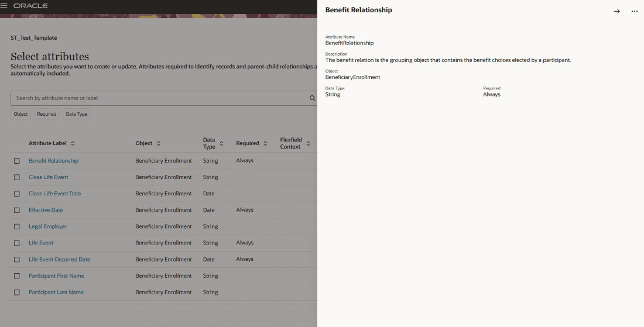
Task: Click the benefit relation description text
Action: [x=448, y=60]
